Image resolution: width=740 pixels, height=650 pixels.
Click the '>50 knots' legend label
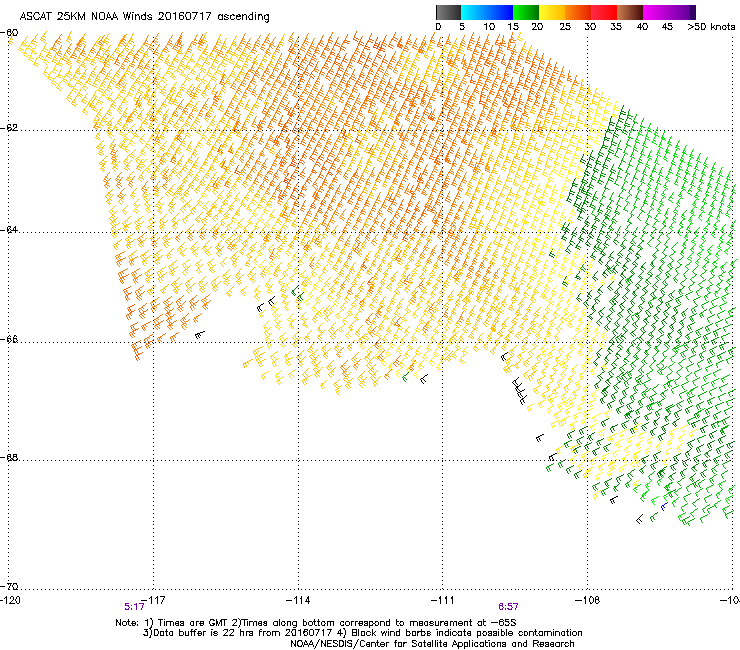pos(711,26)
